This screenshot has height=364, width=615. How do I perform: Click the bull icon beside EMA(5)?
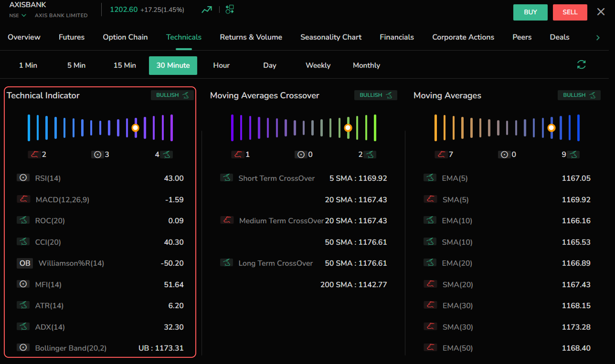(x=430, y=177)
